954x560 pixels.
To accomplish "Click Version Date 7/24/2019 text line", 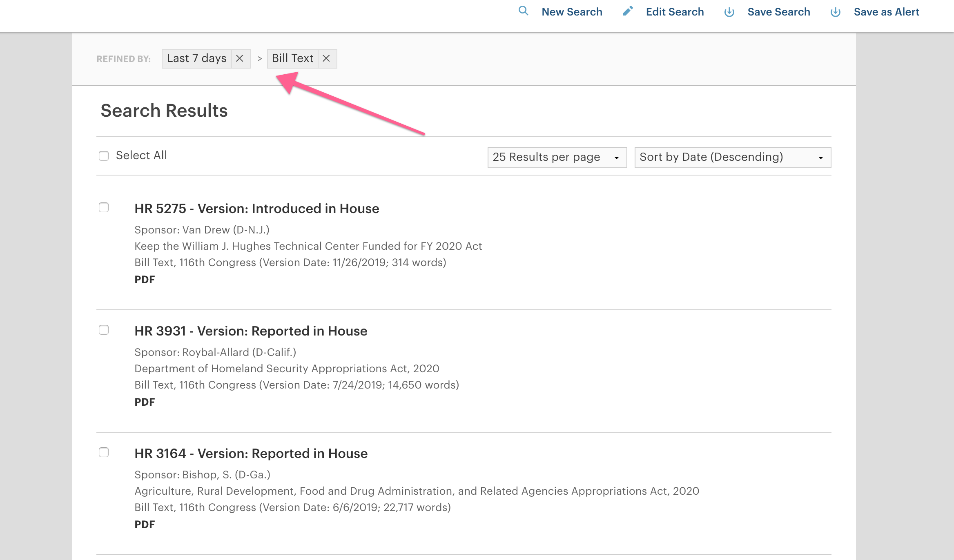I will 297,385.
